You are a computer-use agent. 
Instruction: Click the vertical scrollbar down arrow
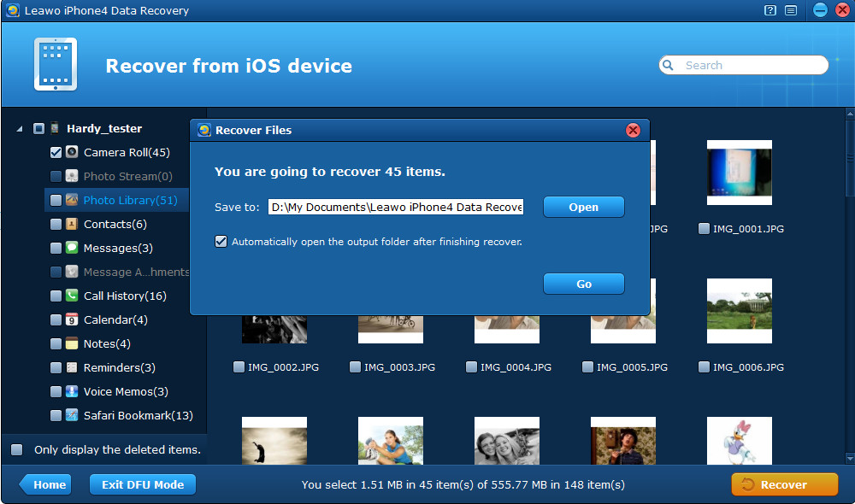[850, 458]
